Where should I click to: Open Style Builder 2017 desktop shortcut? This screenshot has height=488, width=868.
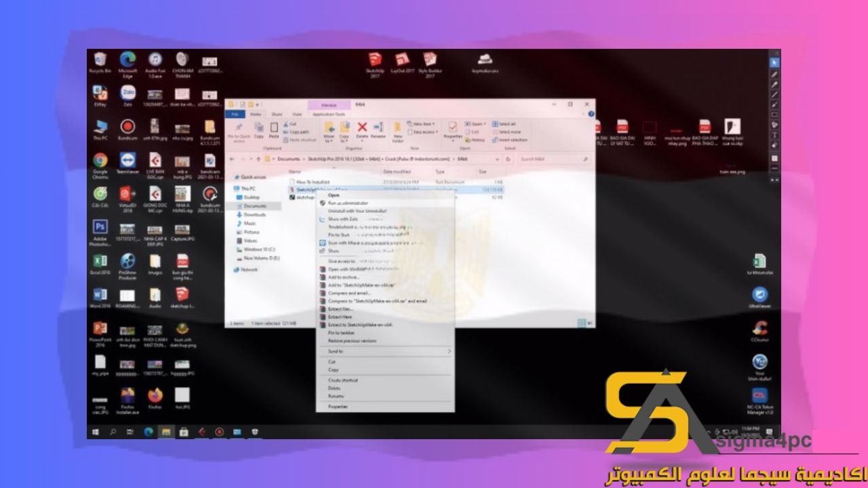tap(430, 65)
